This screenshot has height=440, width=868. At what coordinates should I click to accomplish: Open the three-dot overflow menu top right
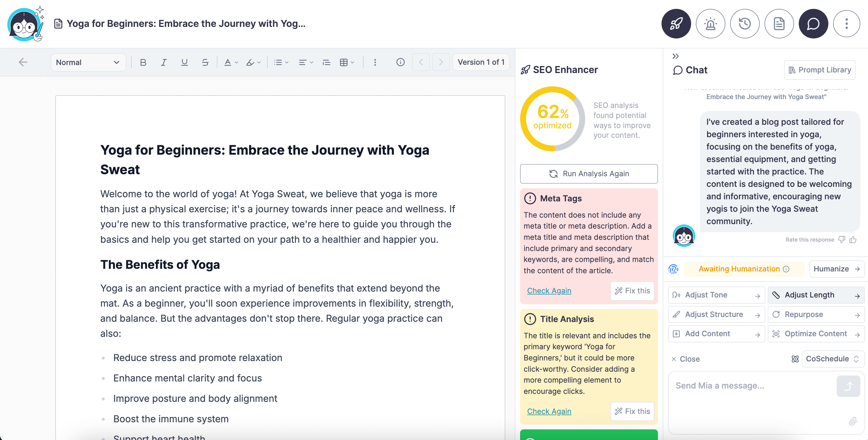point(847,24)
